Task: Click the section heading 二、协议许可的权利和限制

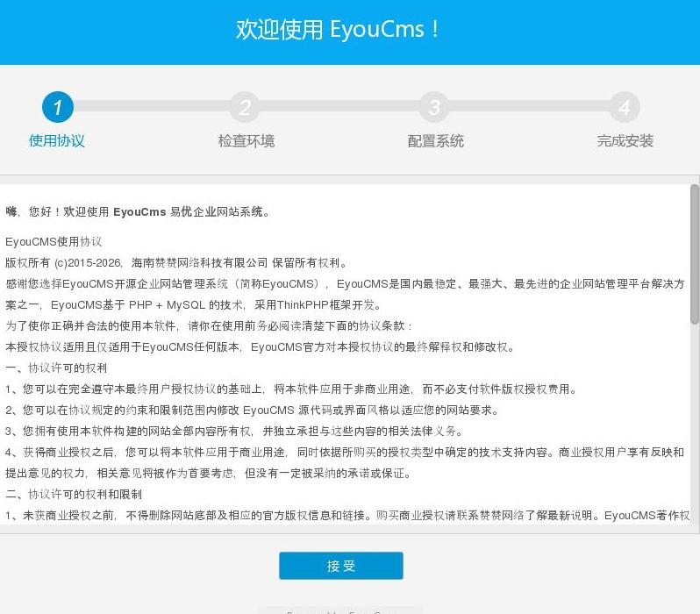Action: click(74, 495)
